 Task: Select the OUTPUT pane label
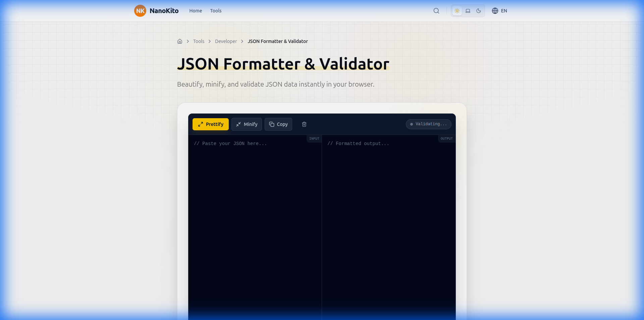click(x=446, y=139)
